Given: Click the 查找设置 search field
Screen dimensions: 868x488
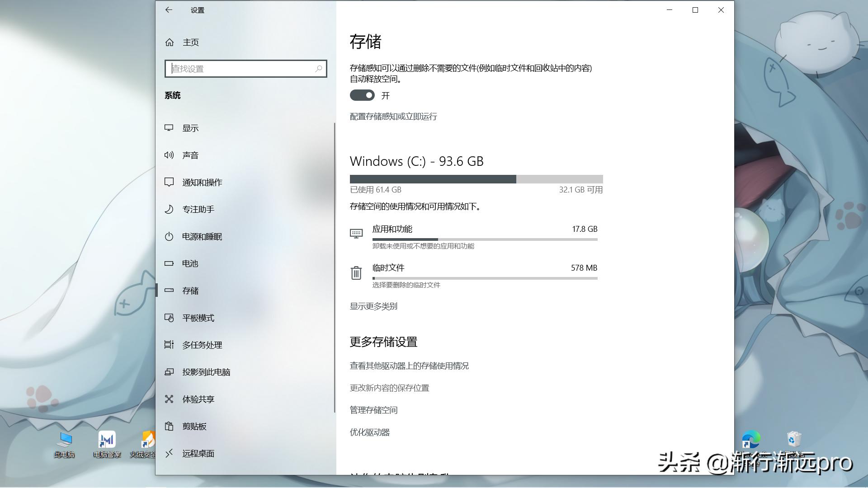Looking at the screenshot, I should pos(242,69).
